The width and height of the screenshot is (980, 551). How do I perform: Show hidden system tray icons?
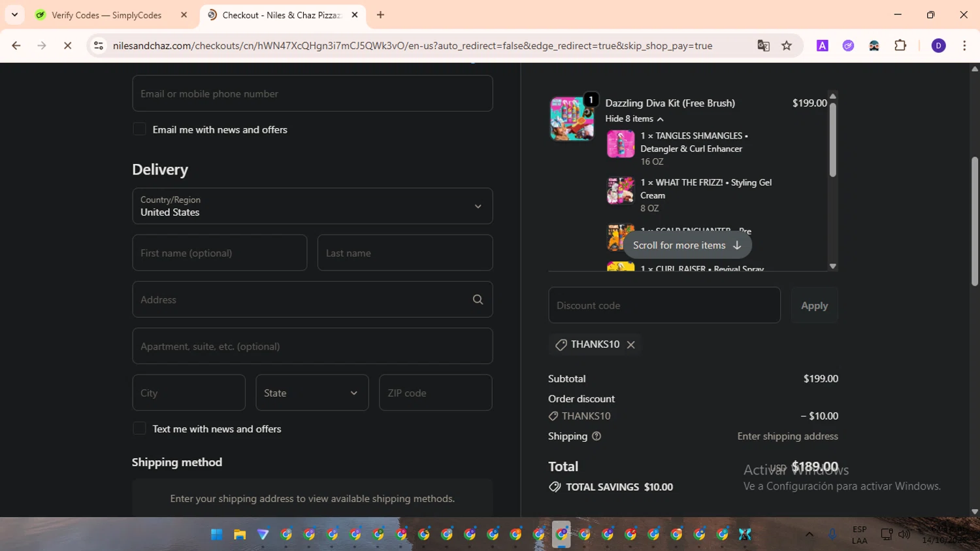809,535
